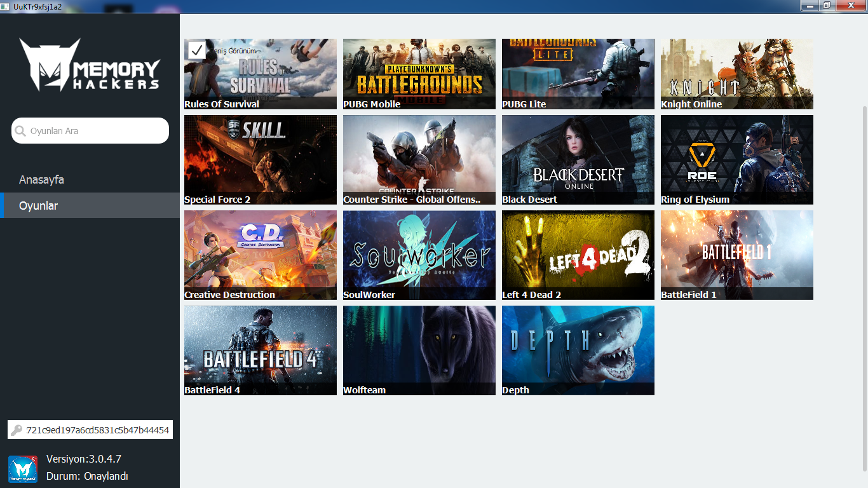The height and width of the screenshot is (488, 868).
Task: Choose the SoulWorker game tile
Action: [419, 255]
